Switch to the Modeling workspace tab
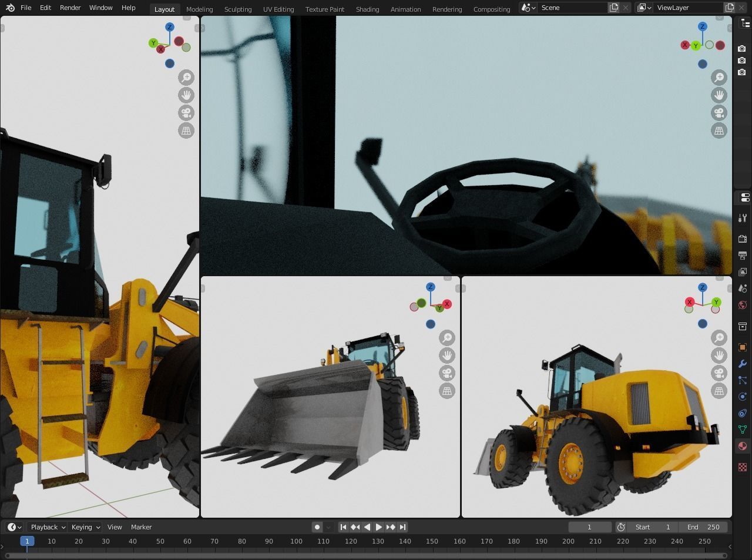Screen dimensions: 752x560 199,9
